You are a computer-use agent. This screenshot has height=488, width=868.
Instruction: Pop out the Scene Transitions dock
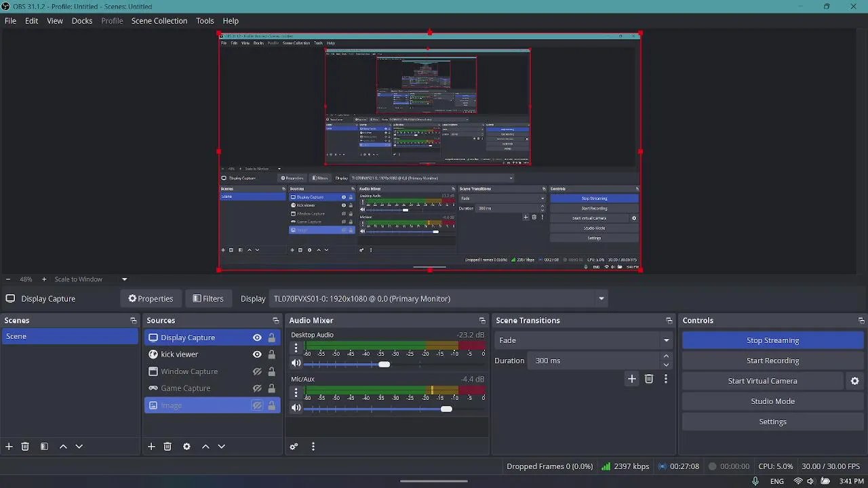point(669,321)
